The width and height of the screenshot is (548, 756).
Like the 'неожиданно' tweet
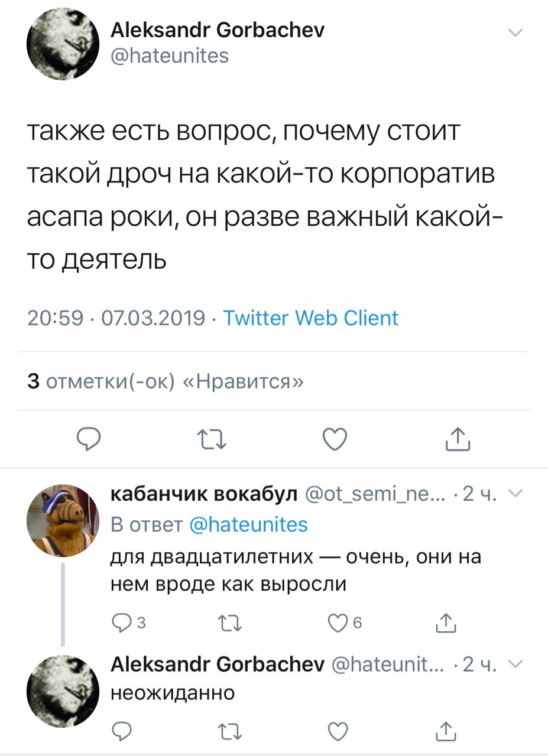tap(338, 732)
